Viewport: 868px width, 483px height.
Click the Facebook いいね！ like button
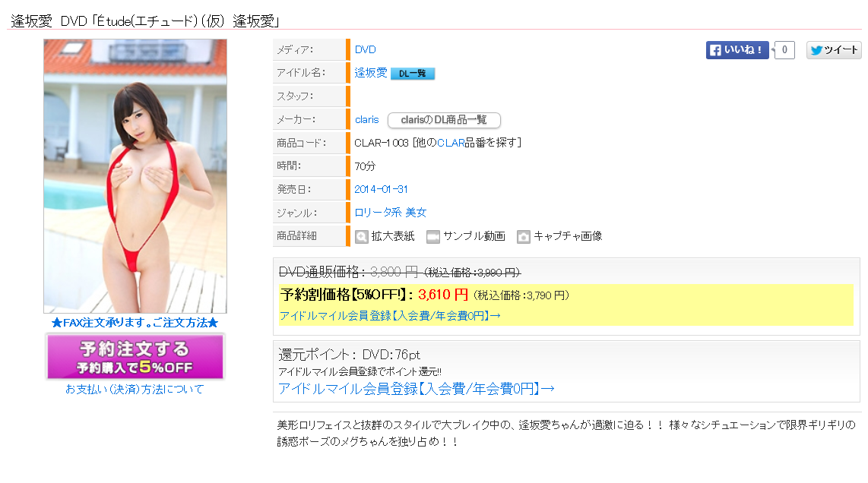click(737, 50)
